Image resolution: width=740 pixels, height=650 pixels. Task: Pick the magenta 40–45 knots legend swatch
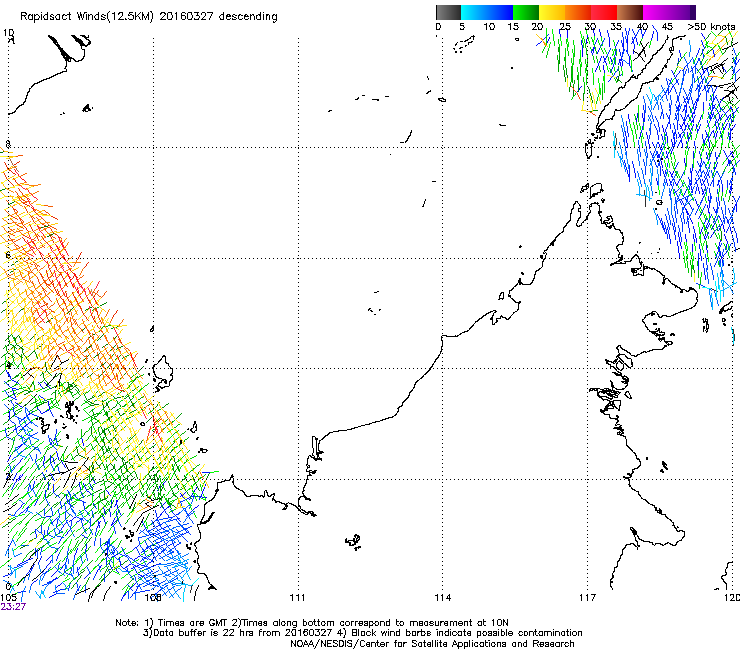pyautogui.click(x=656, y=12)
